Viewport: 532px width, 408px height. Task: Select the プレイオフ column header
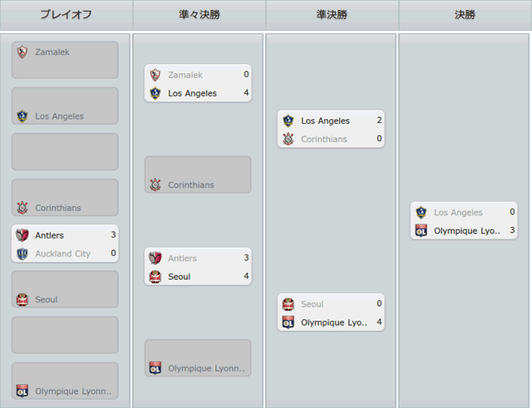point(66,15)
